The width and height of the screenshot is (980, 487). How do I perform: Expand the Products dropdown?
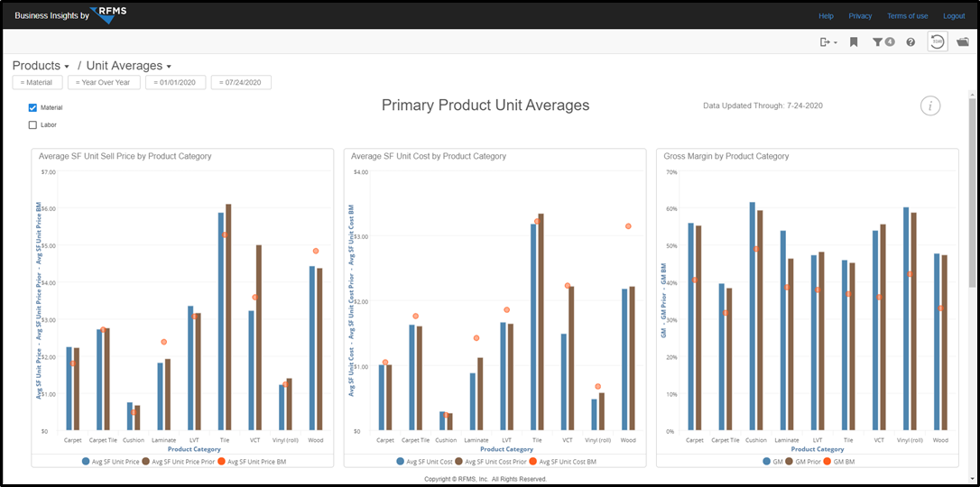click(x=41, y=66)
